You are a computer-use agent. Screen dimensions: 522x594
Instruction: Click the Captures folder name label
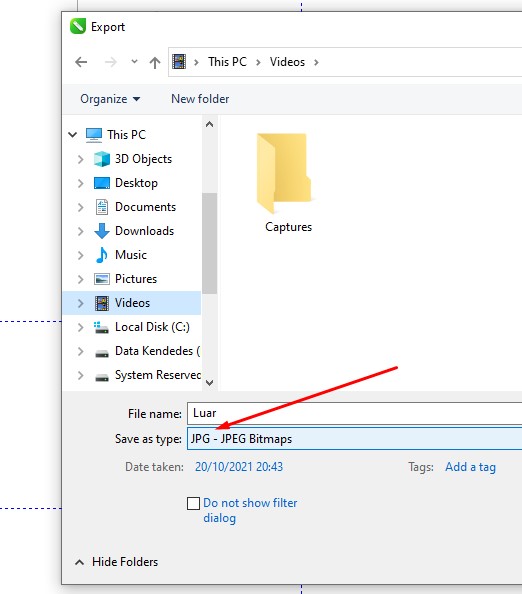(288, 227)
